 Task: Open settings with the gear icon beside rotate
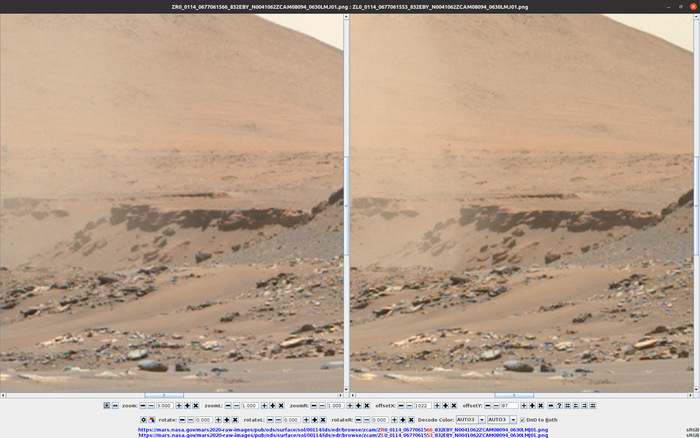[x=143, y=420]
